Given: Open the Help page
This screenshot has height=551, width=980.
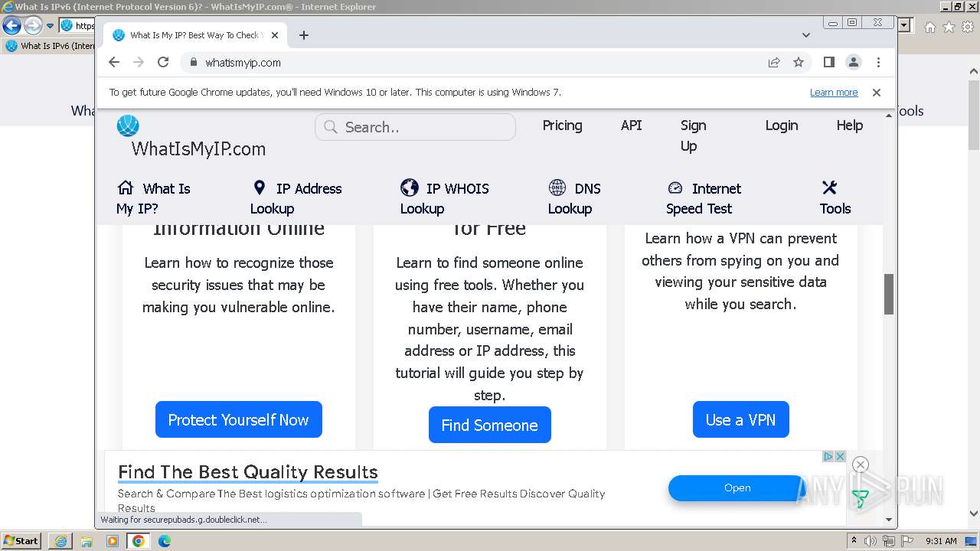Looking at the screenshot, I should tap(850, 126).
